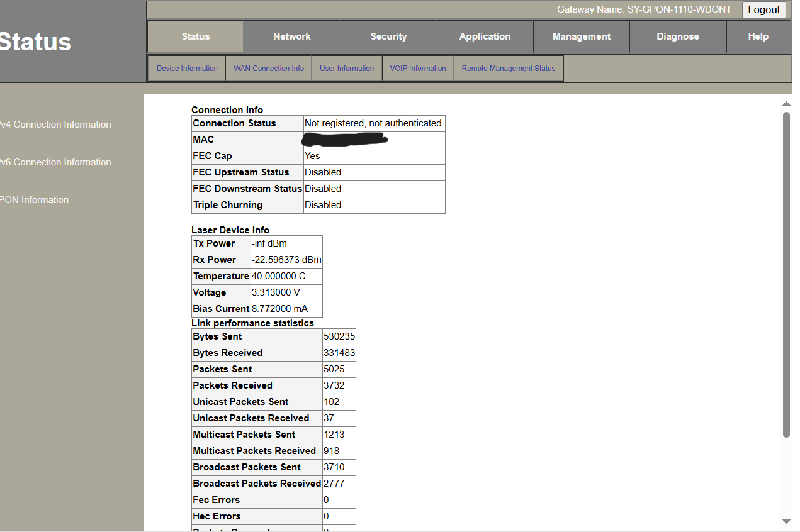Show Remote Management Status page
800x532 pixels.
point(509,69)
